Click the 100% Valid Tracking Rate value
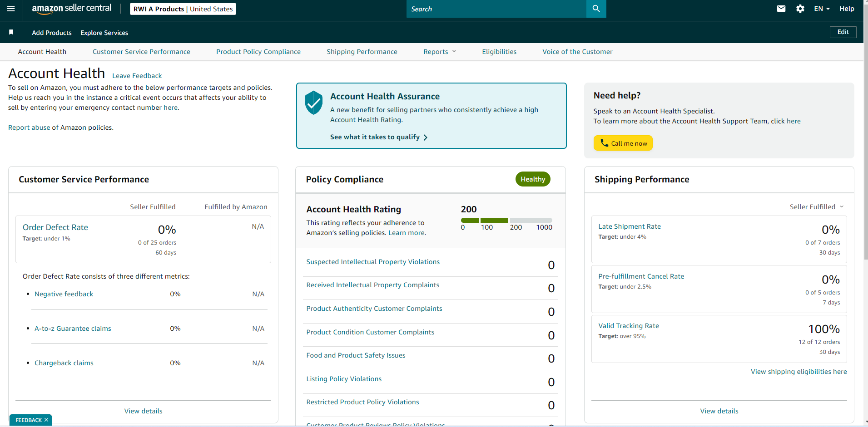The height and width of the screenshot is (427, 868). 823,329
